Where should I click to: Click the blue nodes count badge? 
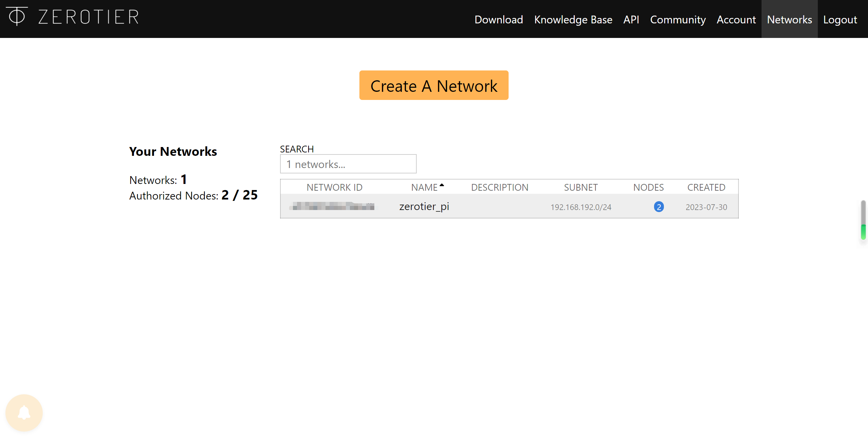pyautogui.click(x=658, y=207)
